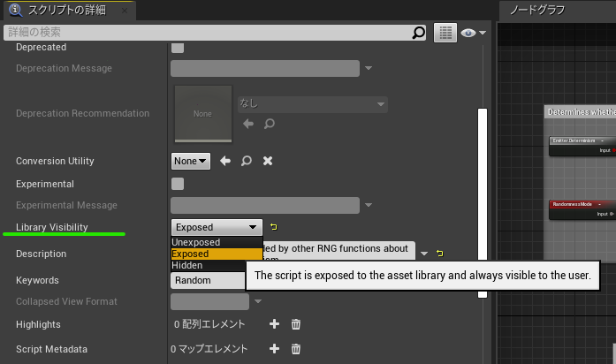Click the Deprecation Message input field
Screen dimensions: 616x364
(265, 68)
